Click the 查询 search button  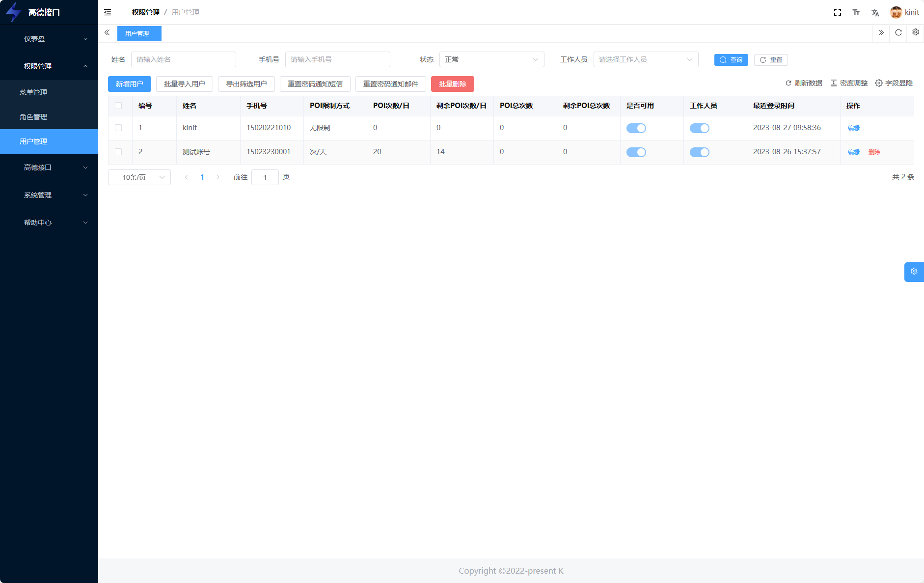[731, 60]
